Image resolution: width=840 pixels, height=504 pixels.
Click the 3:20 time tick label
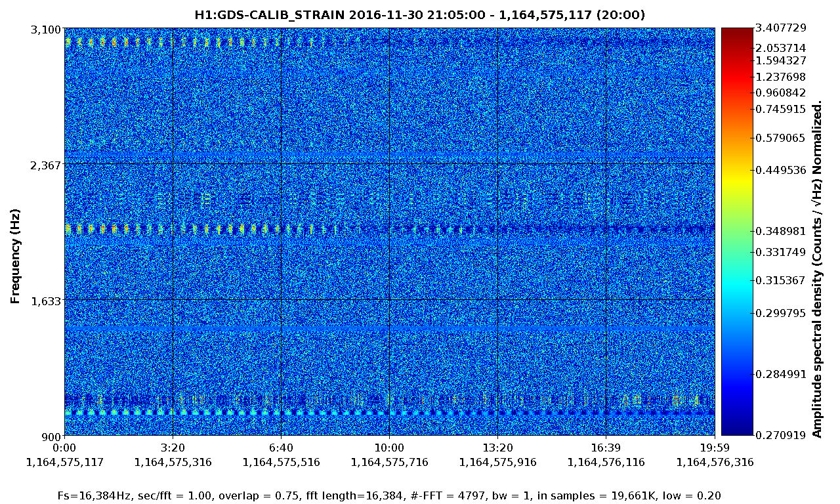click(173, 448)
